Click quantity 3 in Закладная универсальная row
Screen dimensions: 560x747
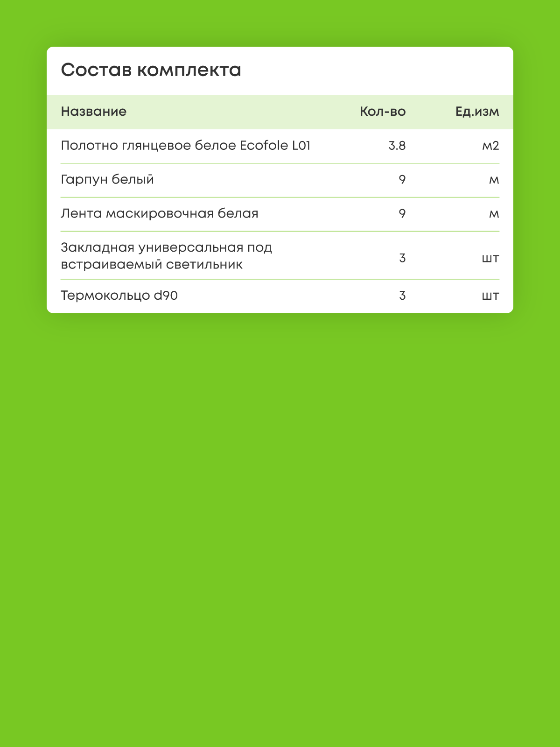[x=402, y=258]
